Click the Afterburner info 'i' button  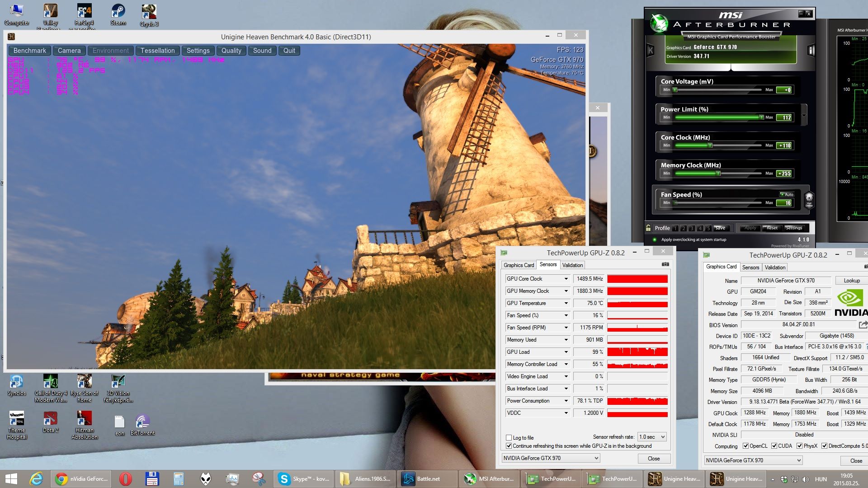pos(811,50)
